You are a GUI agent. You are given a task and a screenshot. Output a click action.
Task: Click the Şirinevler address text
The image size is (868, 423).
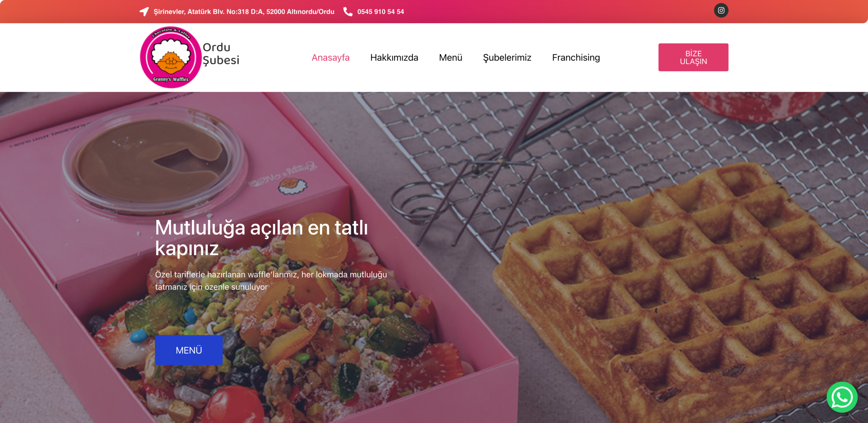(x=244, y=12)
